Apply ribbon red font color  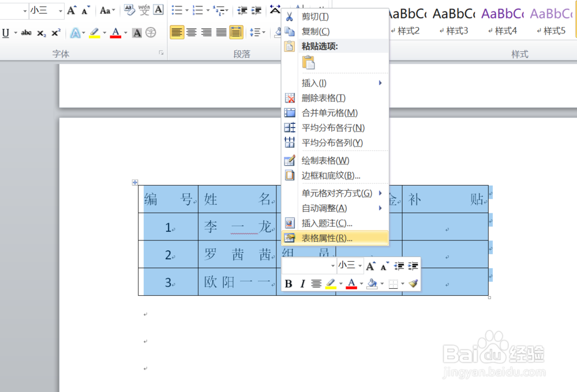tap(115, 33)
